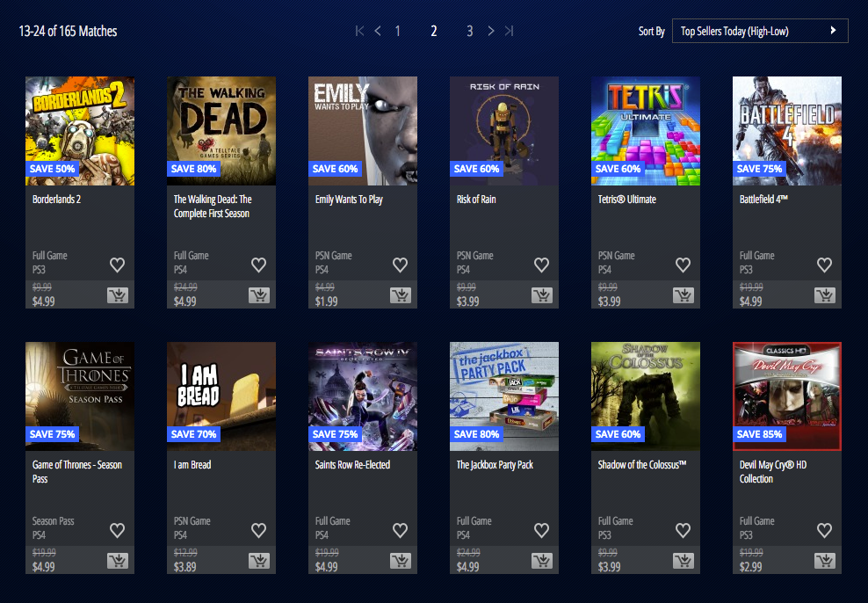This screenshot has height=603, width=868.
Task: Go to the last page of results
Action: (509, 32)
